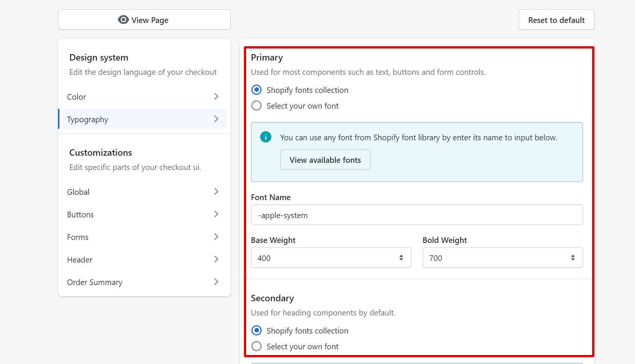The image size is (635, 364).
Task: Open Header customizations
Action: (144, 259)
